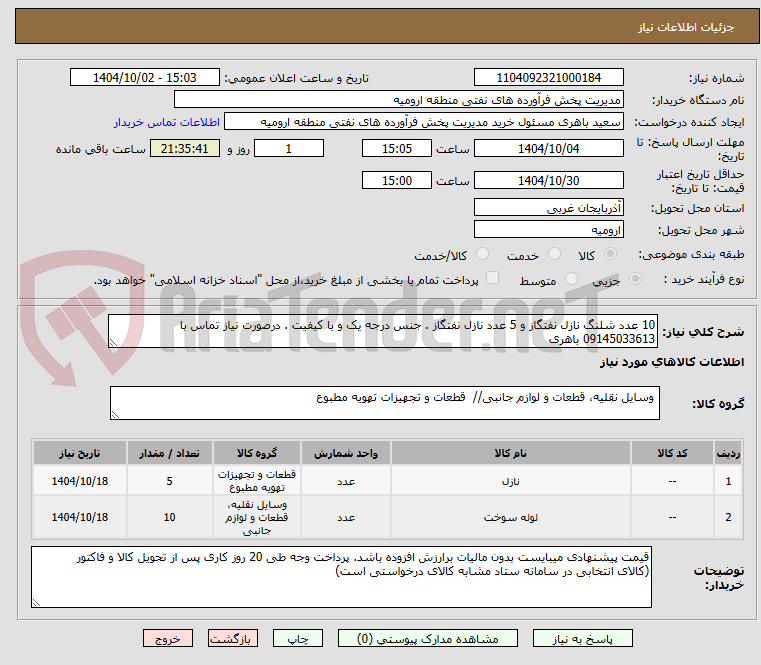Image resolution: width=761 pixels, height=665 pixels.
Task: Click the اطلاعات کالاهای مورد نیاز heading
Action: click(x=672, y=362)
